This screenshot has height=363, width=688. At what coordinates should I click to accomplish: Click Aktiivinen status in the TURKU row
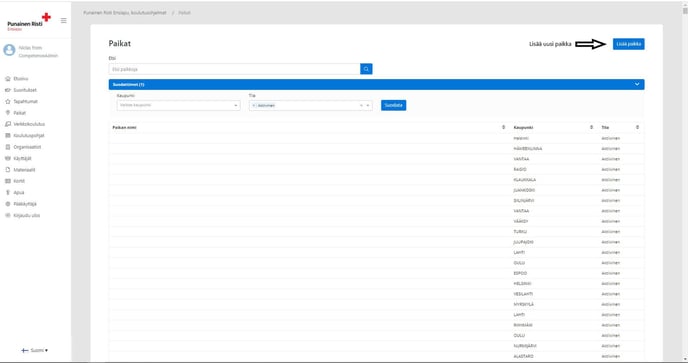tap(610, 231)
